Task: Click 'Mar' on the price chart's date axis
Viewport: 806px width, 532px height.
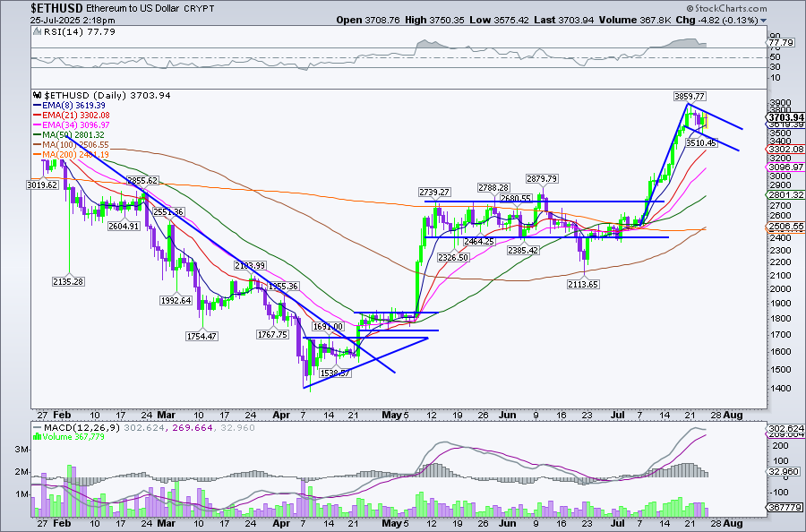Action: 167,415
